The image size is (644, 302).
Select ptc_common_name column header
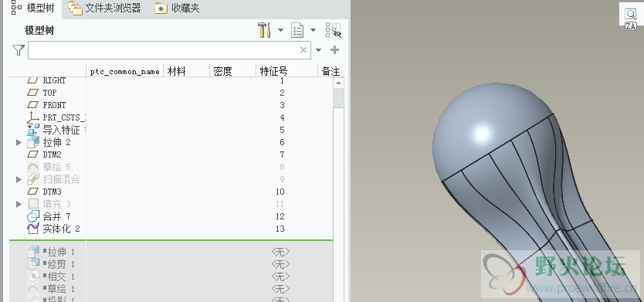pos(125,71)
